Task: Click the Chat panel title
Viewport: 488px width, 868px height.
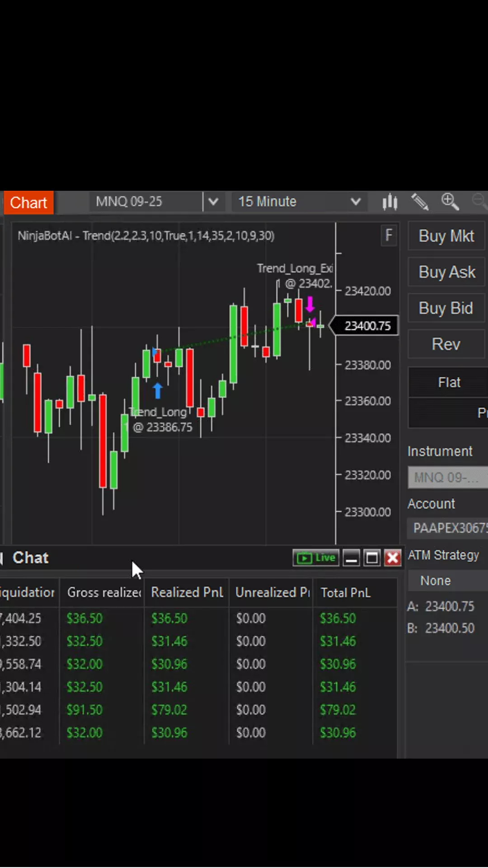Action: click(30, 558)
